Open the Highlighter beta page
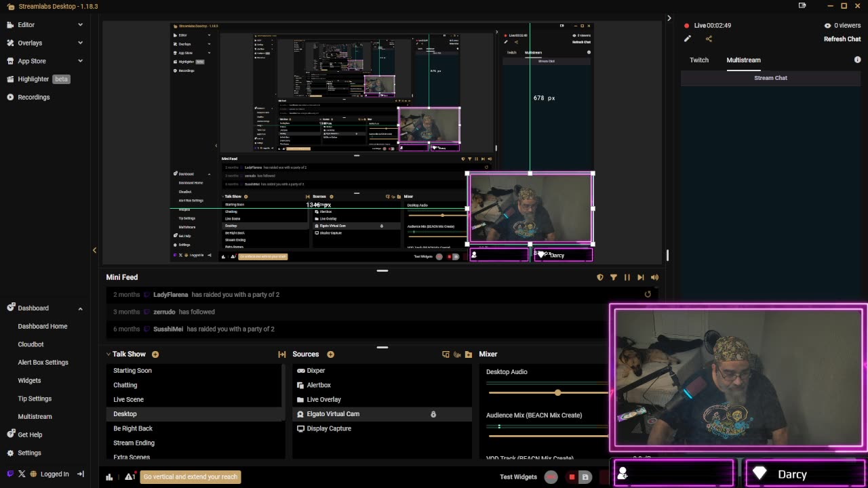Viewport: 868px width, 488px height. coord(38,79)
